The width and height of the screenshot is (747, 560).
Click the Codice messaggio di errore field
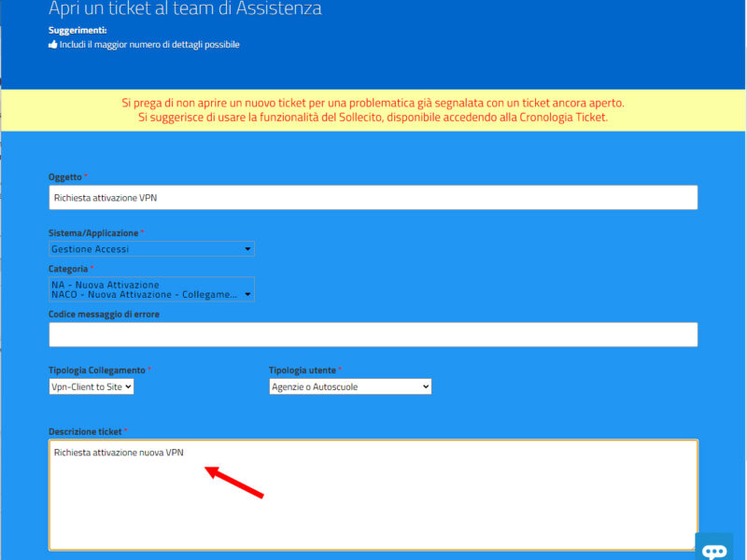(373, 334)
